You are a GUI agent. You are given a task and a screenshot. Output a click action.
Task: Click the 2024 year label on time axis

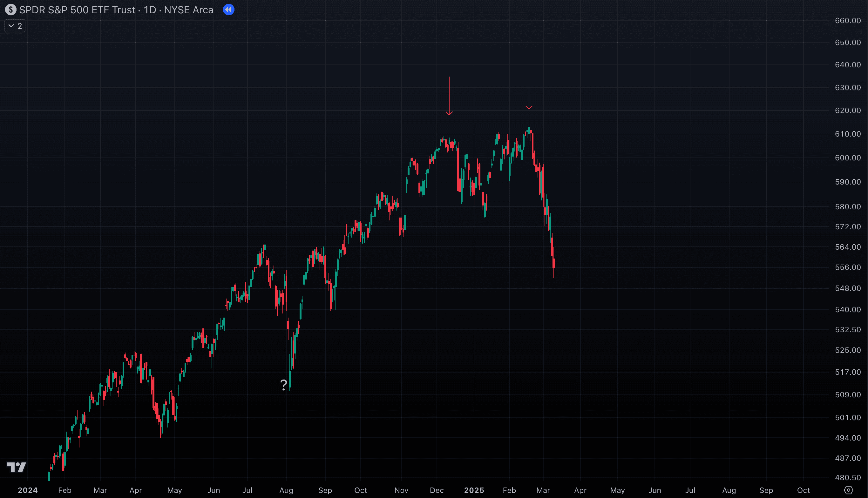click(x=28, y=490)
